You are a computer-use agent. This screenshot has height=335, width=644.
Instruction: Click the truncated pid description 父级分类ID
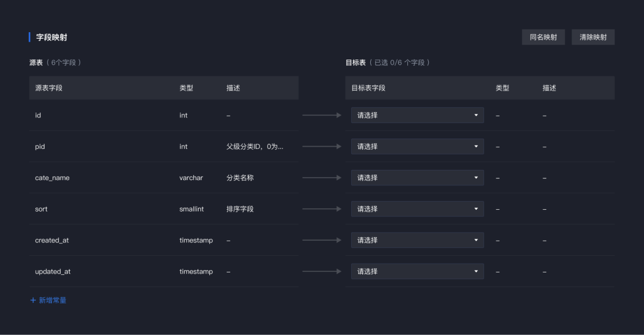(255, 147)
